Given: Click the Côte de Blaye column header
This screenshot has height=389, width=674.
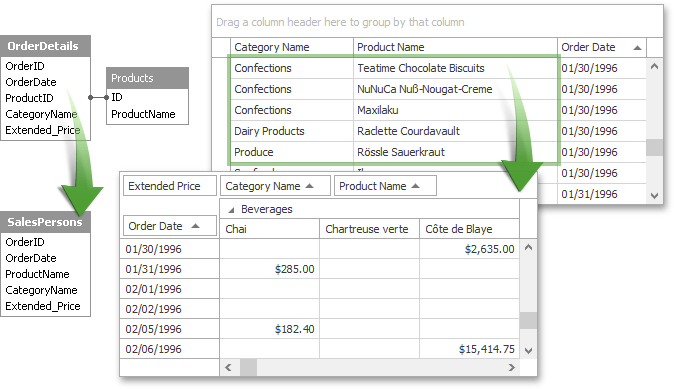Looking at the screenshot, I should pos(469,229).
